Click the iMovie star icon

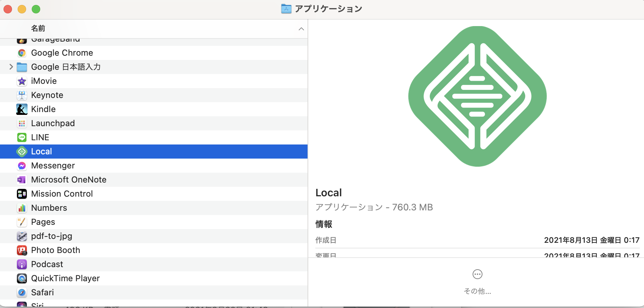(x=22, y=81)
